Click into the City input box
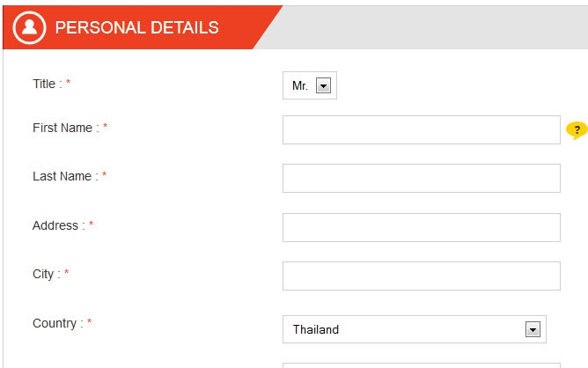The height and width of the screenshot is (368, 588). coord(422,276)
